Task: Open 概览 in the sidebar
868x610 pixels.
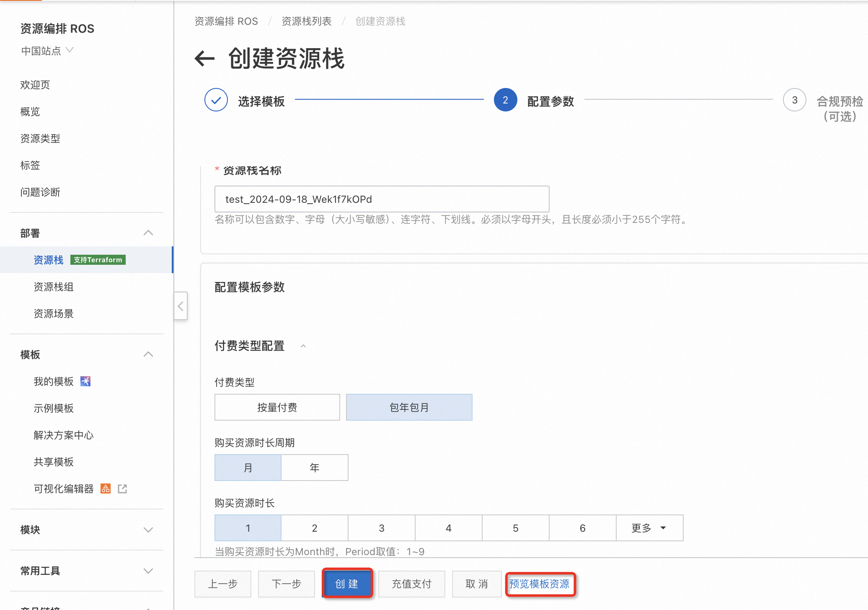Action: 30,111
